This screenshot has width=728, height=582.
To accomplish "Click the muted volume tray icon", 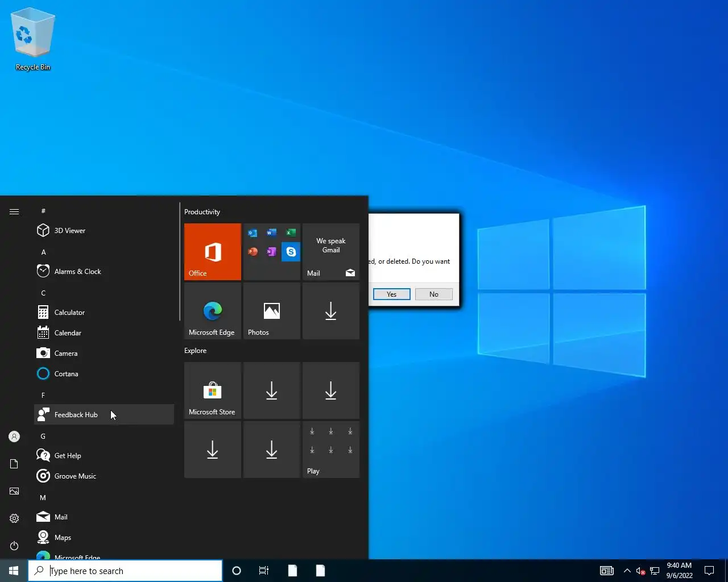I will coord(640,571).
